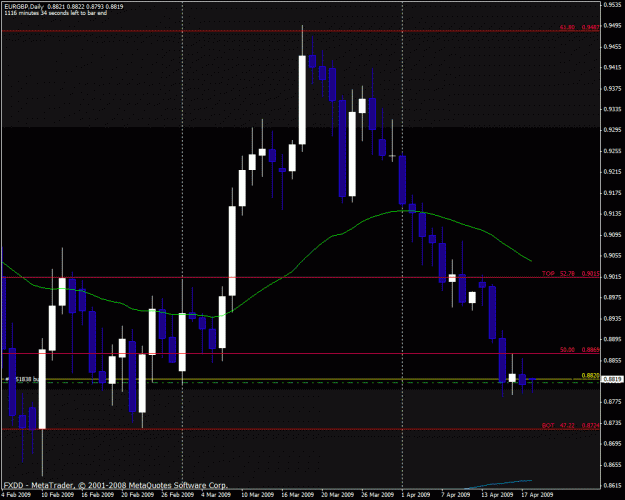Select the 61.80 level label at 0.9487

tap(579, 28)
